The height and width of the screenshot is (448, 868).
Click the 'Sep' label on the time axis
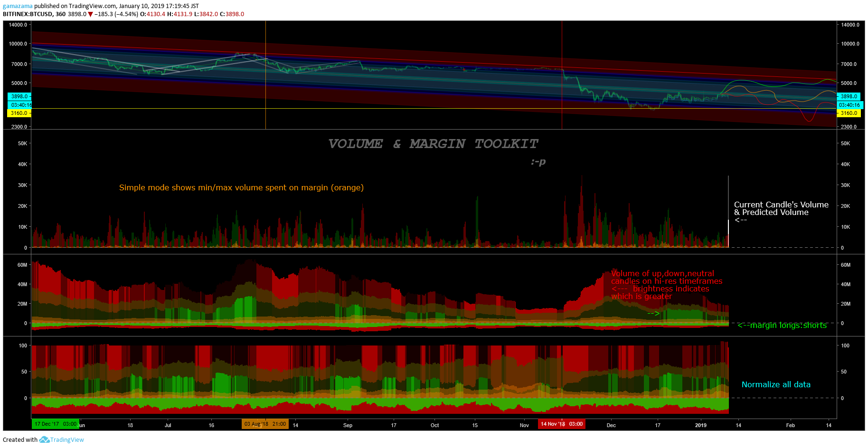tap(348, 425)
